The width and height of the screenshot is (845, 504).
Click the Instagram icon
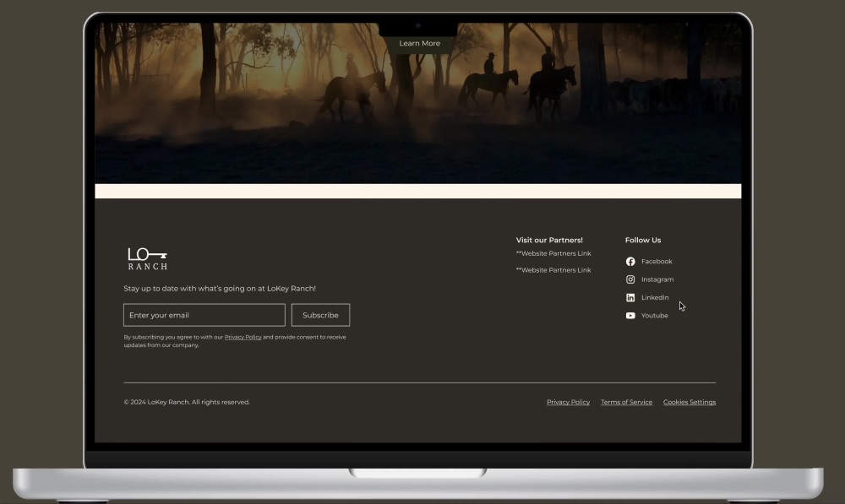tap(630, 279)
